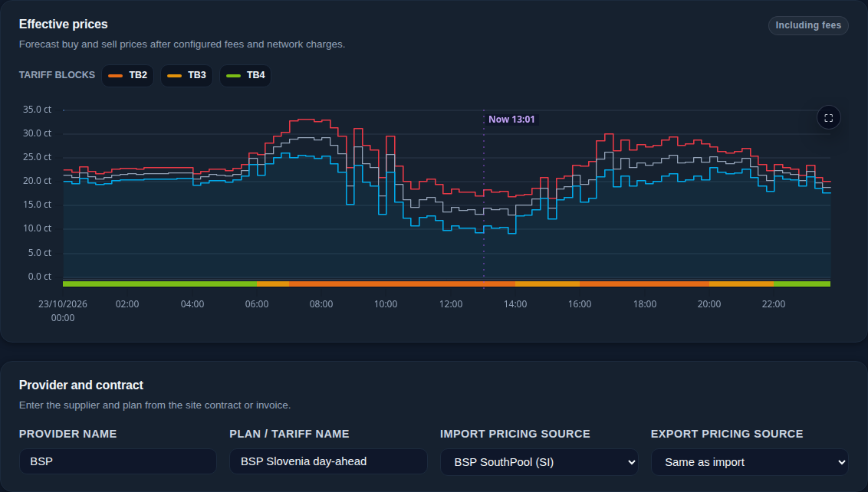Toggle the TB4 tariff block legend
The image size is (868, 492).
click(x=245, y=75)
